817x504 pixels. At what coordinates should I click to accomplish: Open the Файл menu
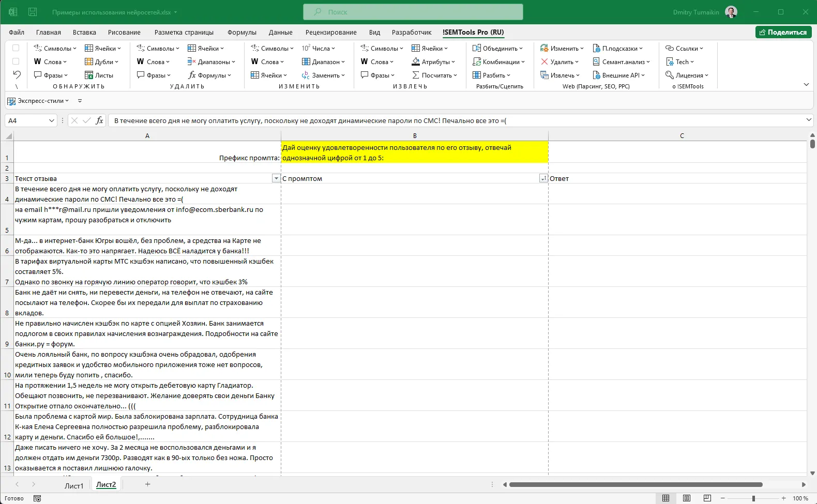point(17,32)
